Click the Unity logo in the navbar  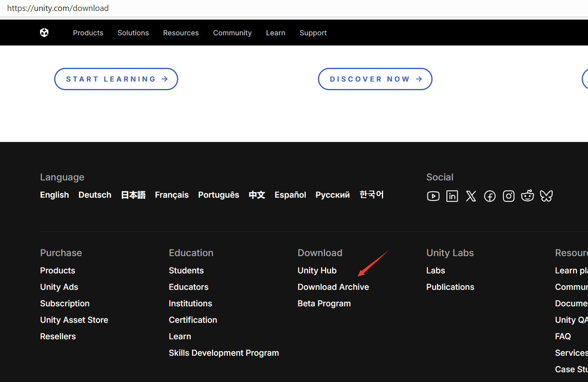(44, 33)
